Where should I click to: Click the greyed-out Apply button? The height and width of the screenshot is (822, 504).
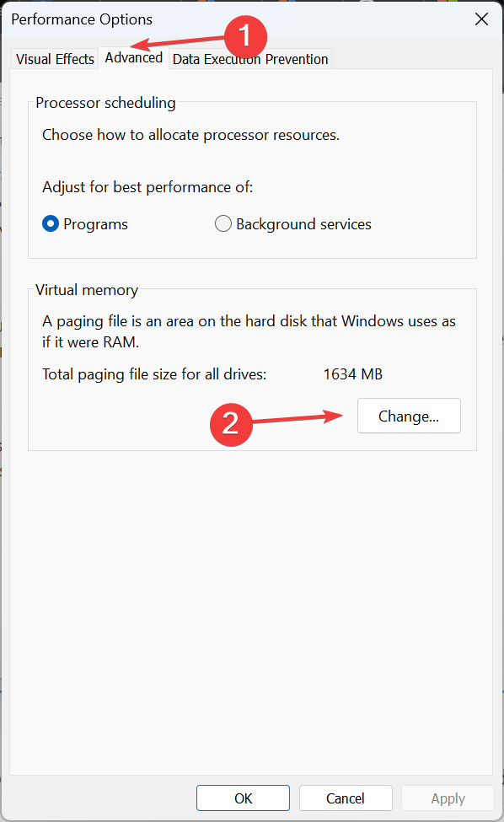(x=448, y=798)
